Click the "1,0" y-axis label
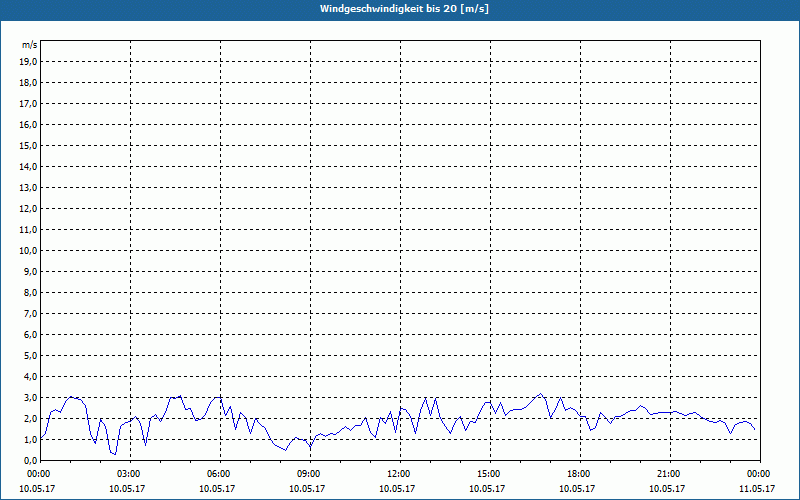The width and height of the screenshot is (800, 500). click(30, 439)
